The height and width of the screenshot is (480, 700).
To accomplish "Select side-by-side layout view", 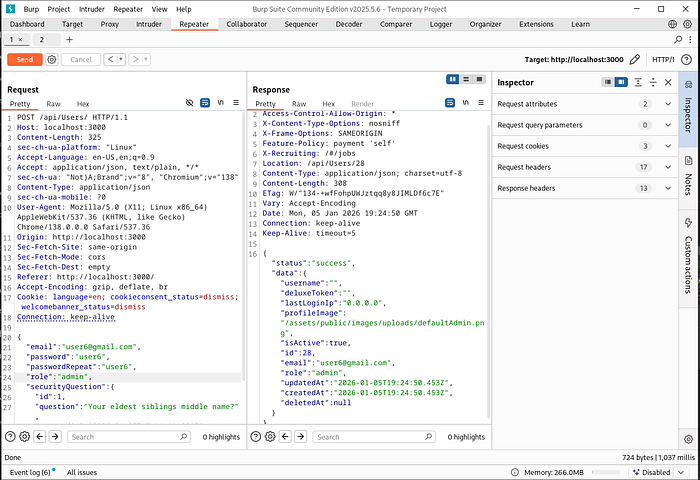I will point(453,79).
